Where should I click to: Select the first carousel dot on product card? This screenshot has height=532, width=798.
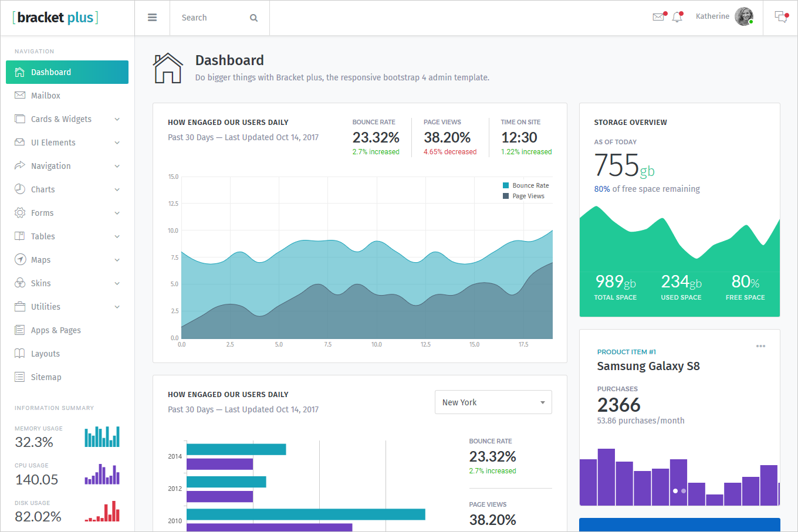pos(675,491)
